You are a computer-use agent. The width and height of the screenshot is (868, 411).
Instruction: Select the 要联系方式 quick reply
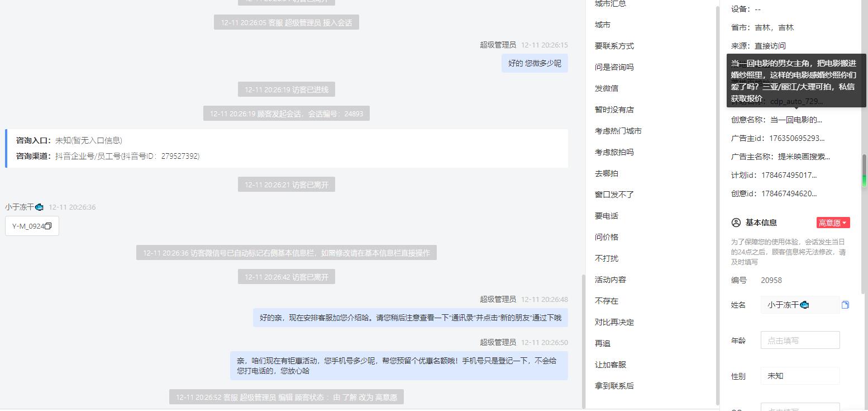tap(614, 46)
